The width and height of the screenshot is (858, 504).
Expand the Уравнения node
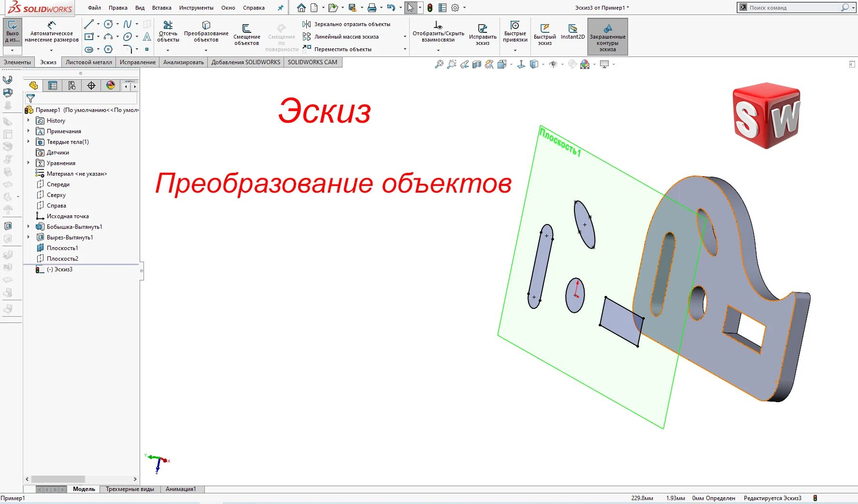coord(29,163)
